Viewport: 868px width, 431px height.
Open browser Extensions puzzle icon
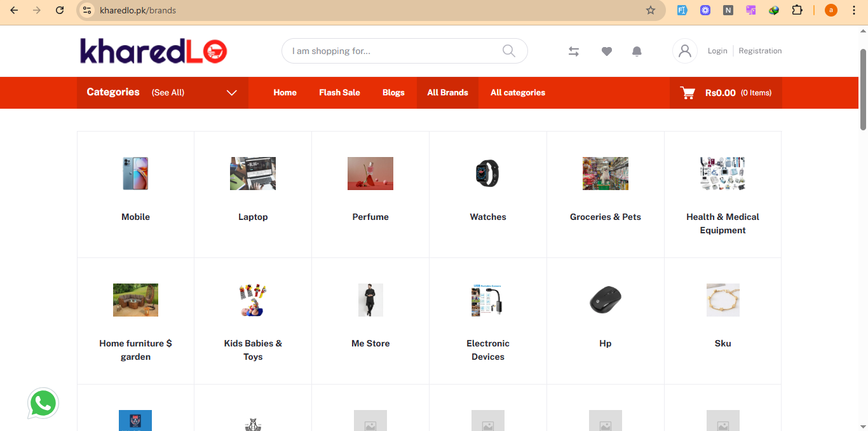pyautogui.click(x=797, y=10)
